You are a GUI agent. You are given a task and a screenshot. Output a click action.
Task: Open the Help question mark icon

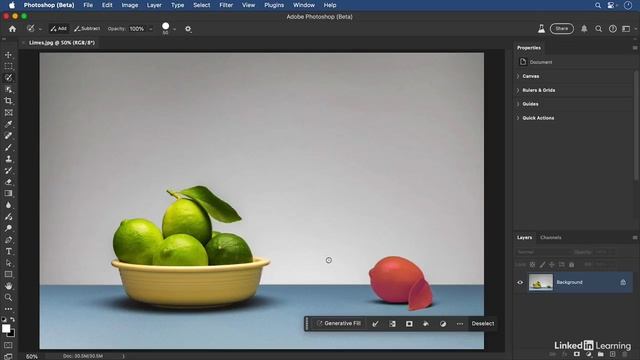pos(613,29)
